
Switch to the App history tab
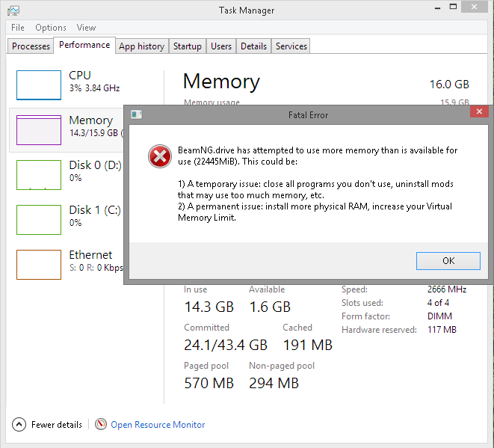[x=142, y=46]
